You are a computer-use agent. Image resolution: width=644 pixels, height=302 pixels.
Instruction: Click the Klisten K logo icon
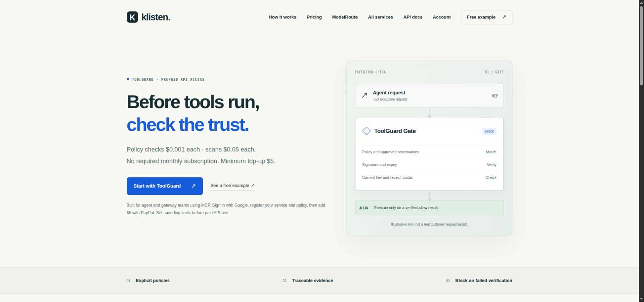pos(132,17)
